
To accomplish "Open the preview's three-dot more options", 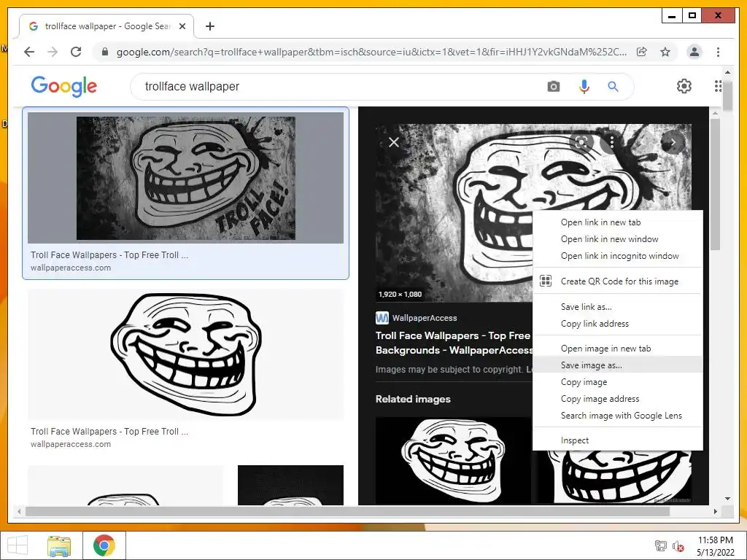I will click(x=612, y=141).
